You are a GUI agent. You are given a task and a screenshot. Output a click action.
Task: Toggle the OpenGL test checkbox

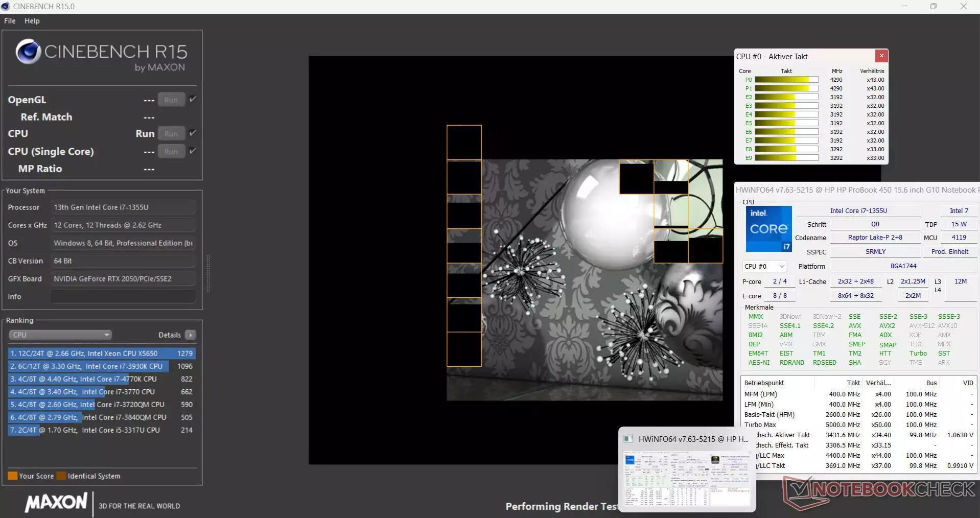193,99
